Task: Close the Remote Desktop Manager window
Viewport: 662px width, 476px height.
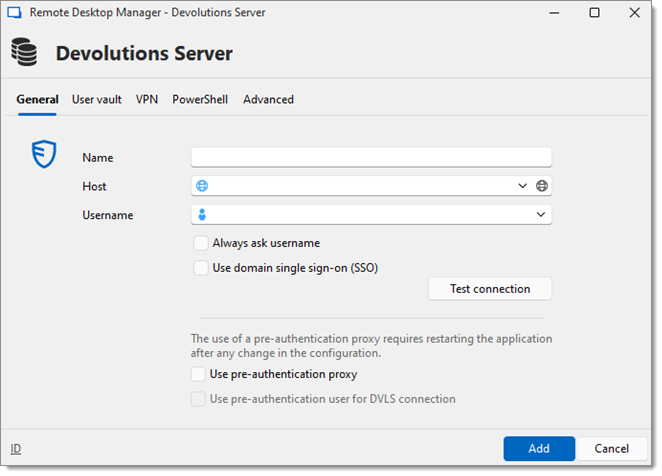Action: 635,13
